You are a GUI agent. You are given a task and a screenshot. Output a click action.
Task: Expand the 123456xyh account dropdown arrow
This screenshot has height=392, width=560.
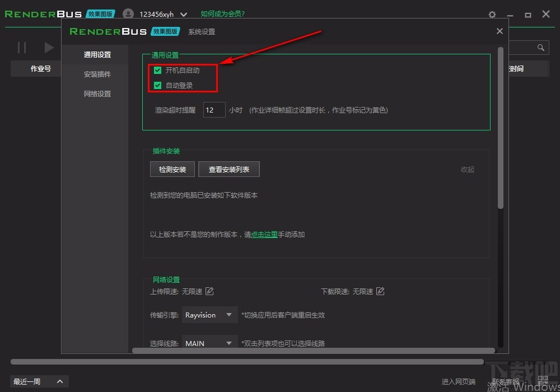point(184,15)
